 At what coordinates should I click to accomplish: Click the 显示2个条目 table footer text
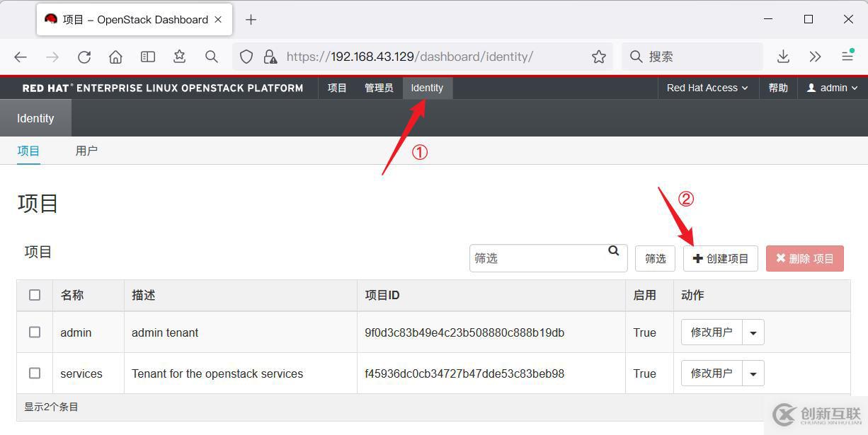(x=52, y=407)
